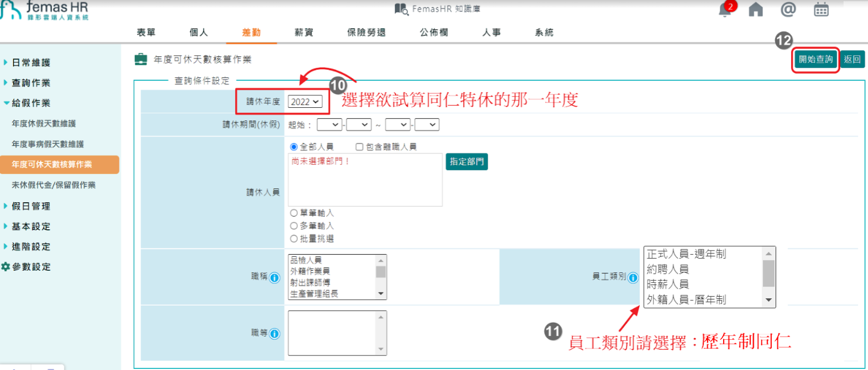
Task: Expand 基本設定 sidebar section
Action: pyautogui.click(x=31, y=226)
